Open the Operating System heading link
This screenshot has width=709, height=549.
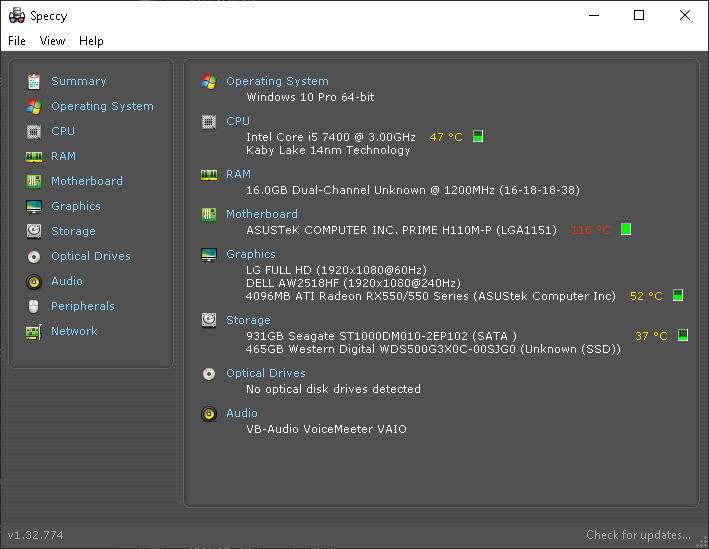click(277, 81)
